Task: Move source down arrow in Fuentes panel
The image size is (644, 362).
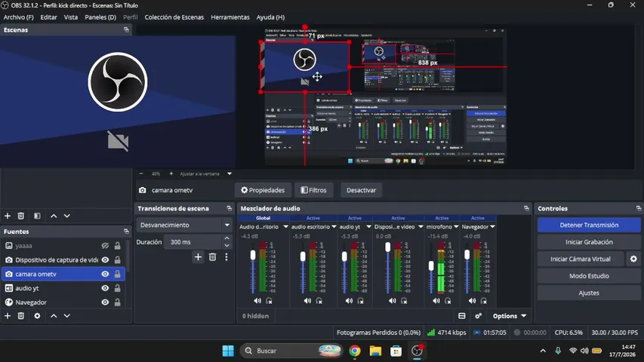Action: 67,316
